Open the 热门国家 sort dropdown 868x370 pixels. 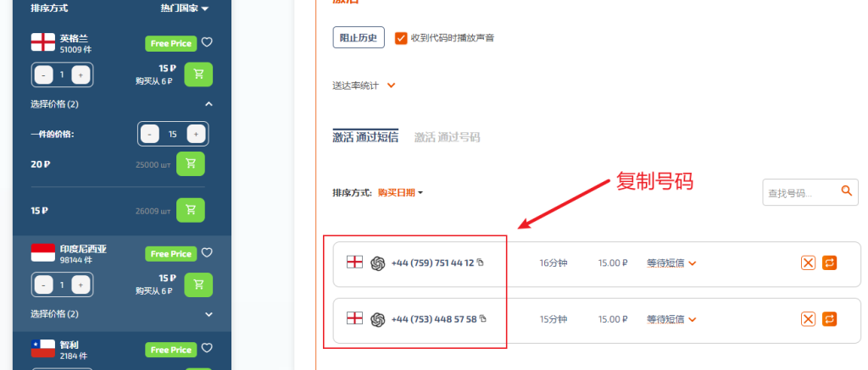point(184,8)
